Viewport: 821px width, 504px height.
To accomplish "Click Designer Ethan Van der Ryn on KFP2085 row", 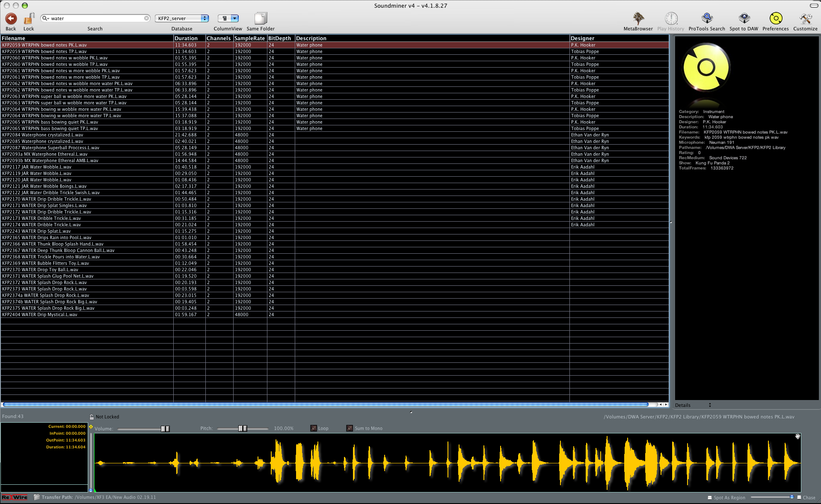I will pyautogui.click(x=590, y=141).
